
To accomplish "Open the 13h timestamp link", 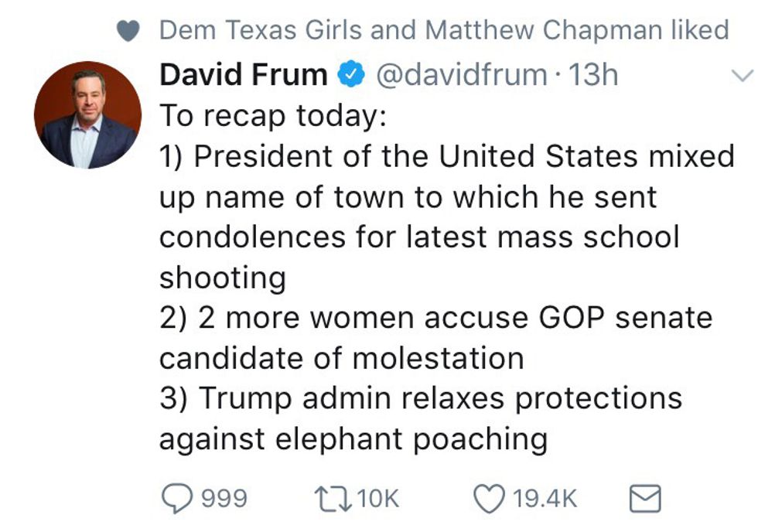I will click(x=593, y=75).
